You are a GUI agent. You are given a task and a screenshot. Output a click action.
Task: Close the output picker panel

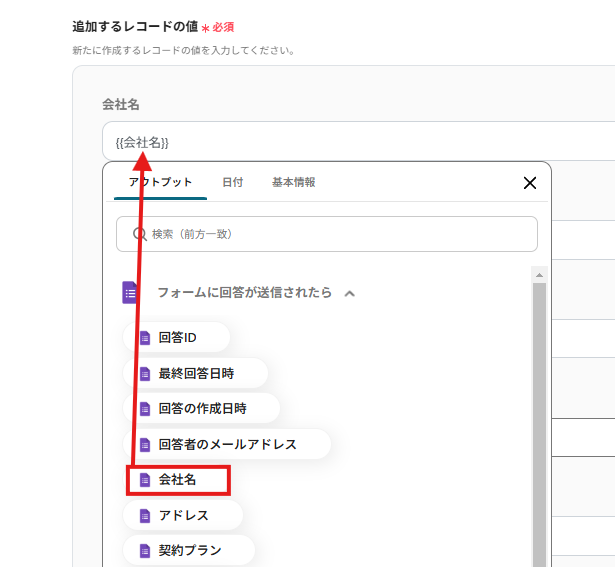(530, 183)
